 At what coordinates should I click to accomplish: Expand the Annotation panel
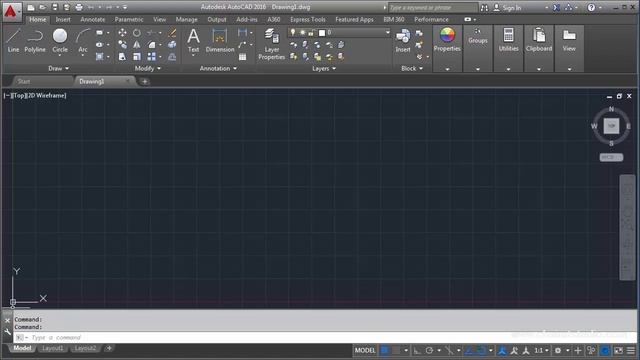click(x=218, y=69)
